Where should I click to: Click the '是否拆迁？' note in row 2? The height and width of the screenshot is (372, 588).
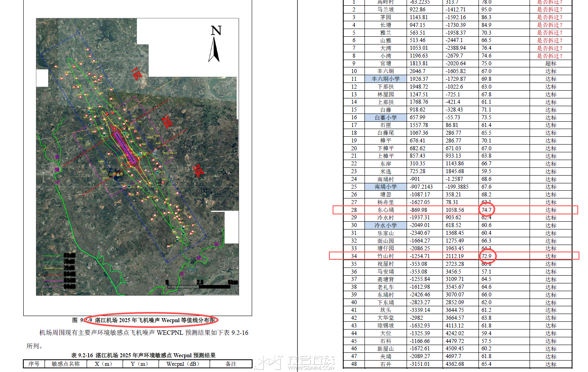550,9
